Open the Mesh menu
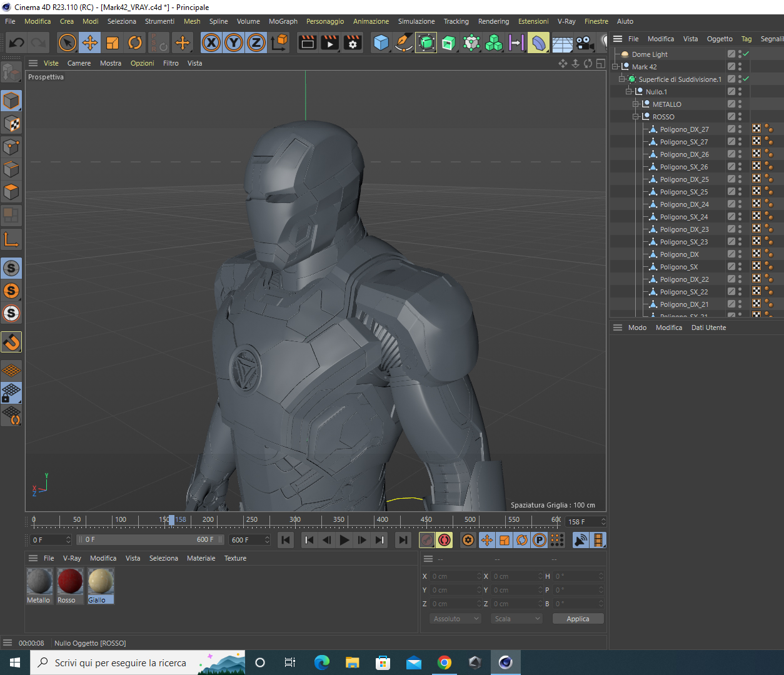This screenshot has height=675, width=784. pyautogui.click(x=192, y=21)
